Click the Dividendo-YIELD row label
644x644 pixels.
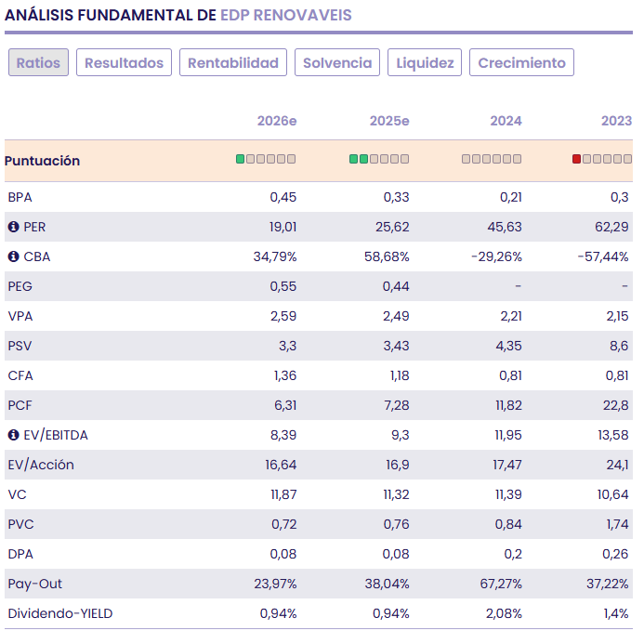[60, 613]
